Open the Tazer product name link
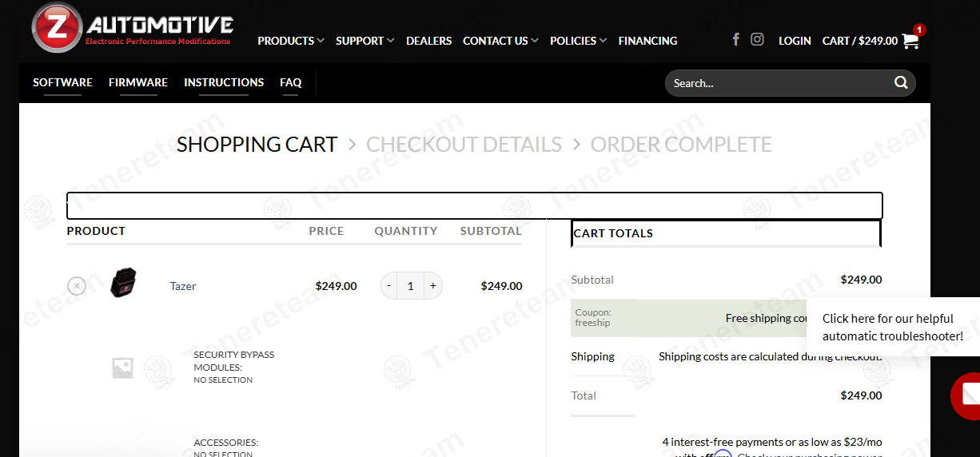The image size is (980, 457). tap(183, 286)
